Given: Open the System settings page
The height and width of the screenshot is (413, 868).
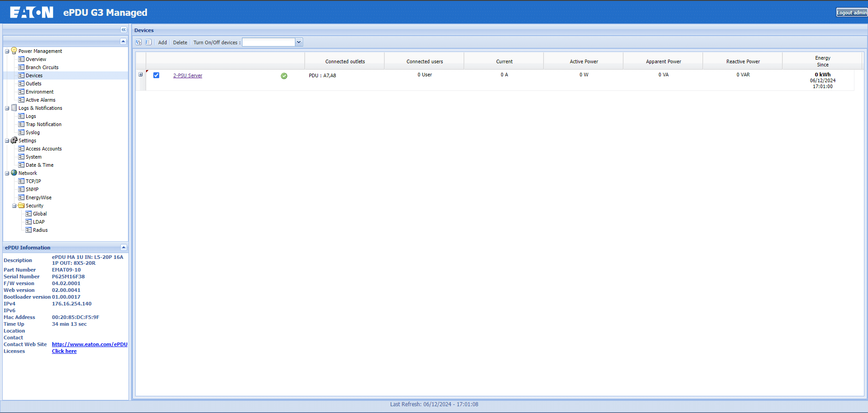Looking at the screenshot, I should point(33,157).
